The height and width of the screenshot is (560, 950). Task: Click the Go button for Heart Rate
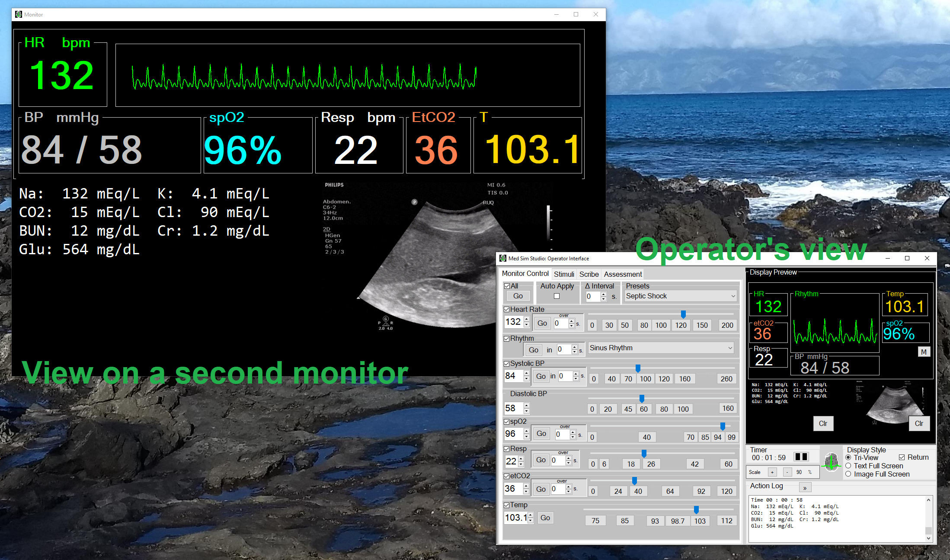542,323
